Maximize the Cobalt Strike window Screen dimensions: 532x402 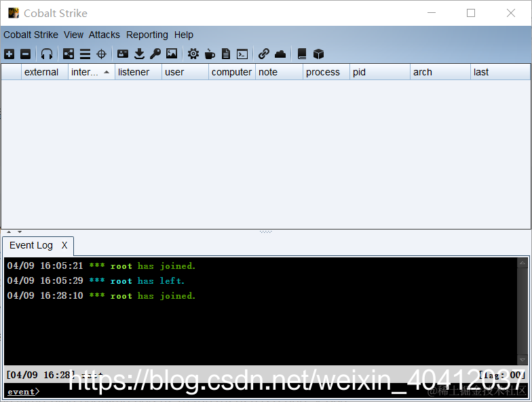click(x=471, y=13)
